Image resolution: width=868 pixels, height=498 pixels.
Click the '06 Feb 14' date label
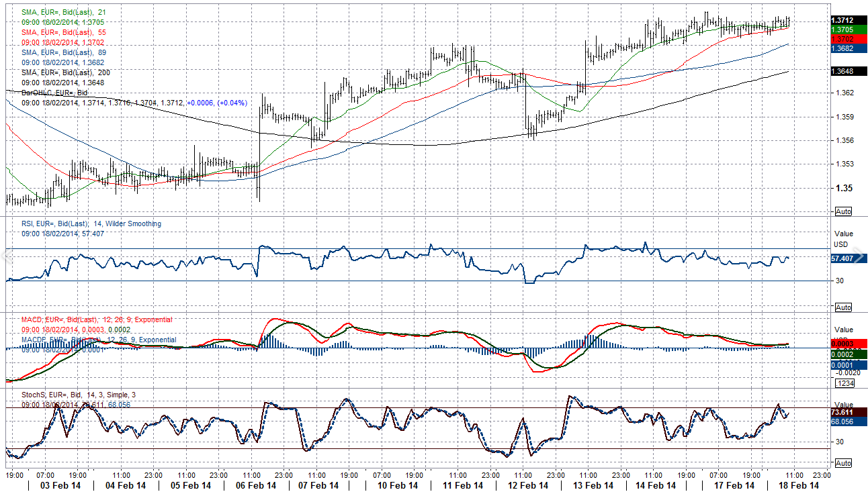tap(257, 485)
